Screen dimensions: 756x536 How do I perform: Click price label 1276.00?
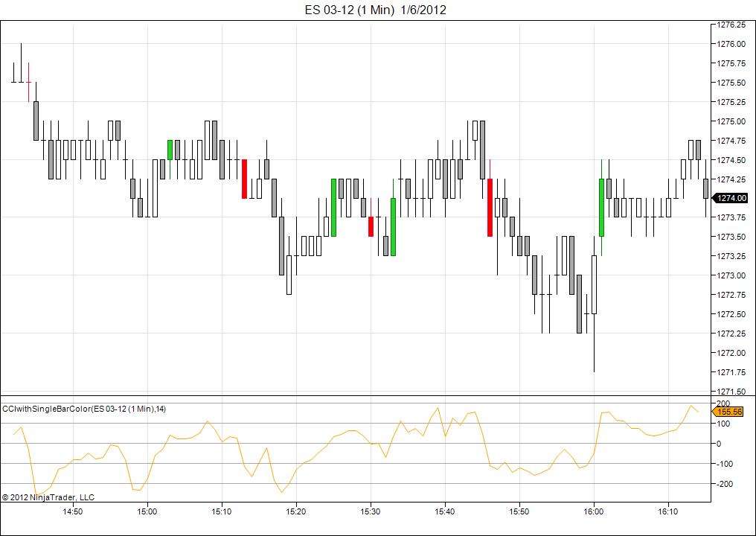click(732, 44)
